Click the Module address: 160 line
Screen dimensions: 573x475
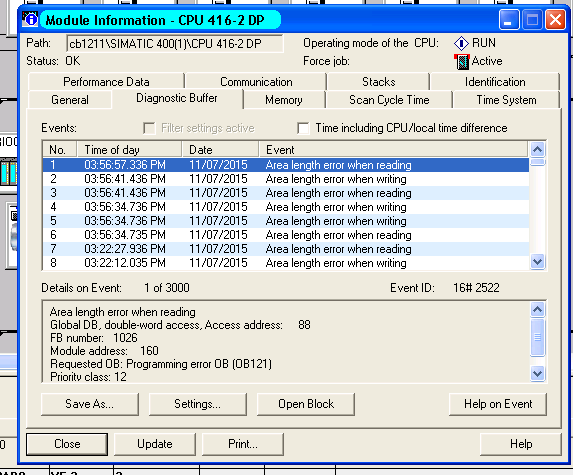coord(104,351)
